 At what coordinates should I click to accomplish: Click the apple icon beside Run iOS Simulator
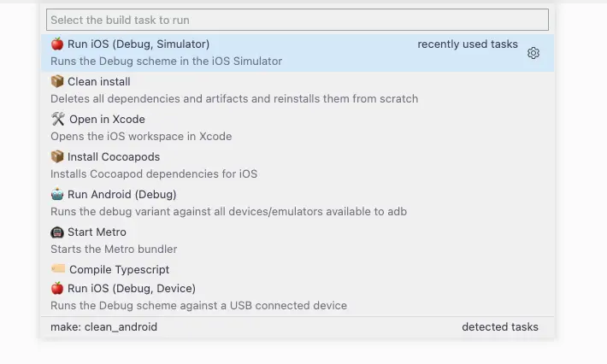pos(57,44)
